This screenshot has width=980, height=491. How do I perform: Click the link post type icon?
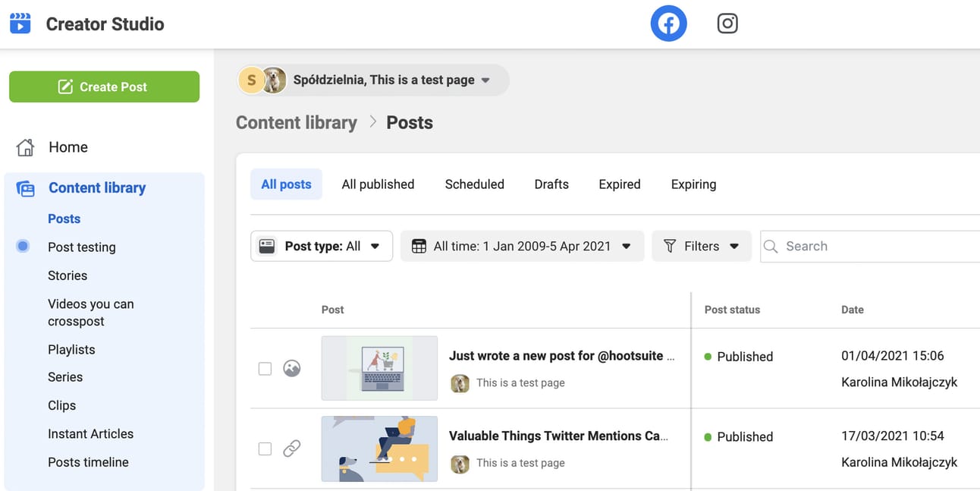(x=292, y=449)
